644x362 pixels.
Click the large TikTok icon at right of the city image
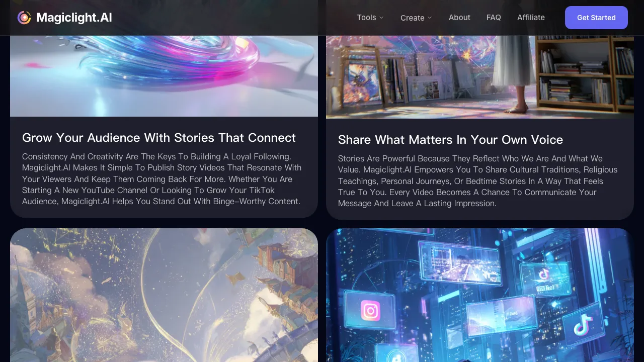pyautogui.click(x=583, y=325)
